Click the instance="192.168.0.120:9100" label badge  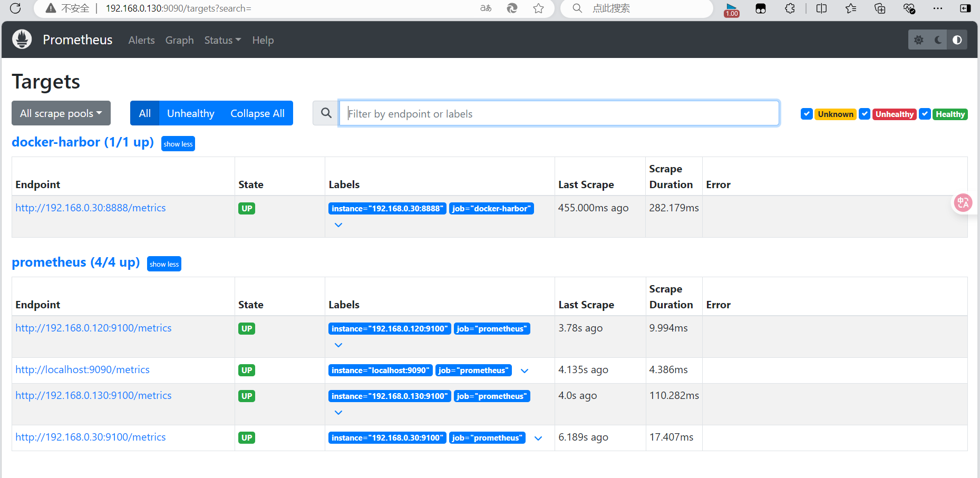coord(390,329)
